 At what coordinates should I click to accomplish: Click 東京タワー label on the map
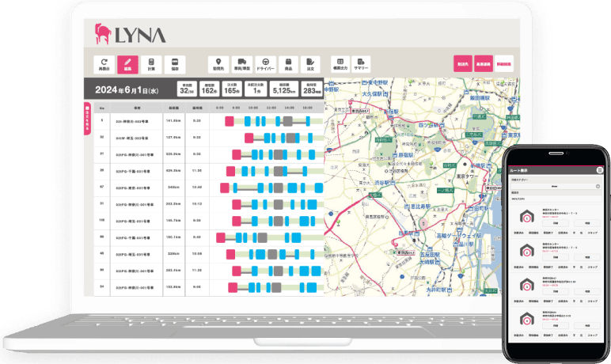[x=467, y=176]
